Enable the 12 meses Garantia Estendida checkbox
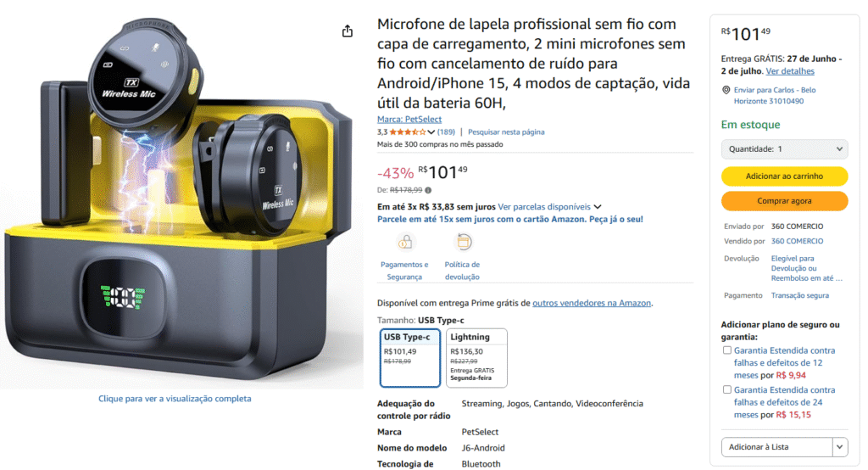This screenshot has height=470, width=868. point(726,350)
